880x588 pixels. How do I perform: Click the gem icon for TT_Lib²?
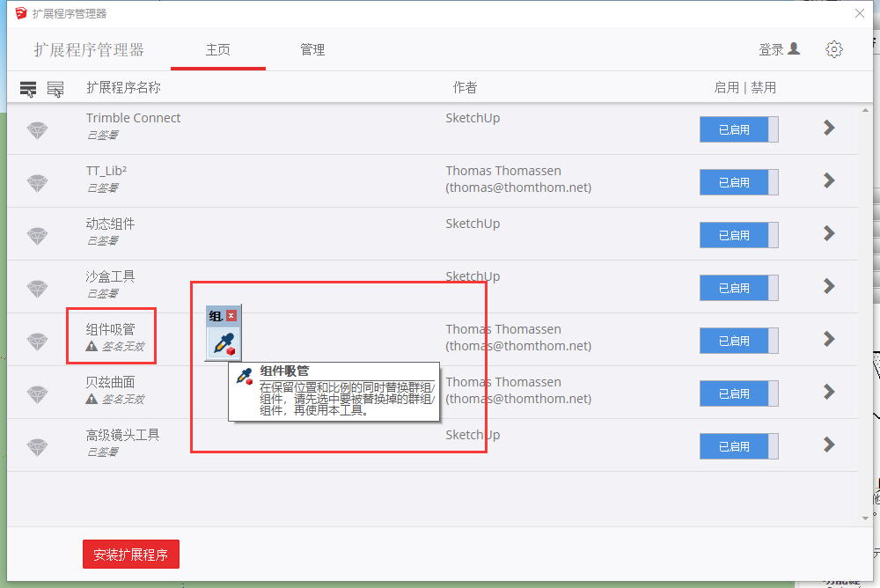click(x=38, y=183)
